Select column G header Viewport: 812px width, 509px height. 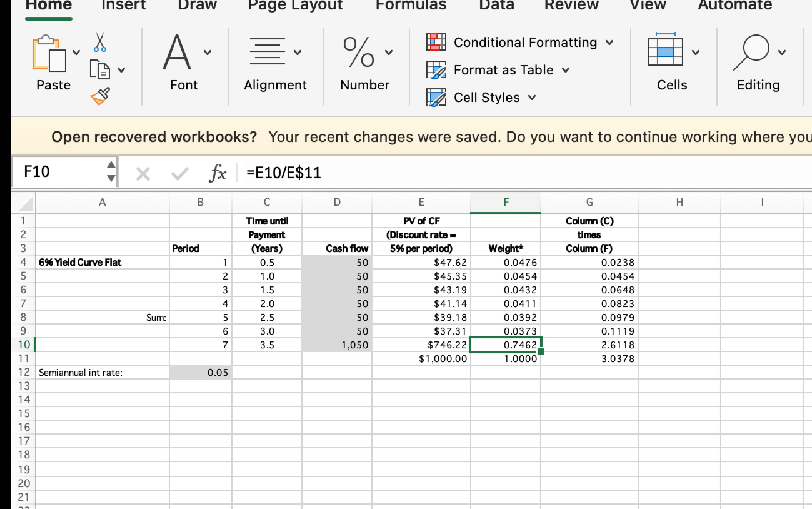589,202
